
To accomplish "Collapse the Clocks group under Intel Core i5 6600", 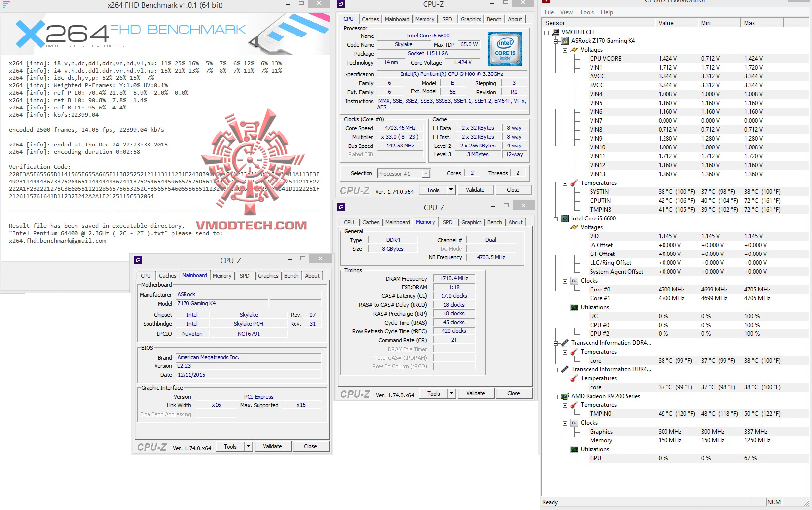I will pos(565,281).
